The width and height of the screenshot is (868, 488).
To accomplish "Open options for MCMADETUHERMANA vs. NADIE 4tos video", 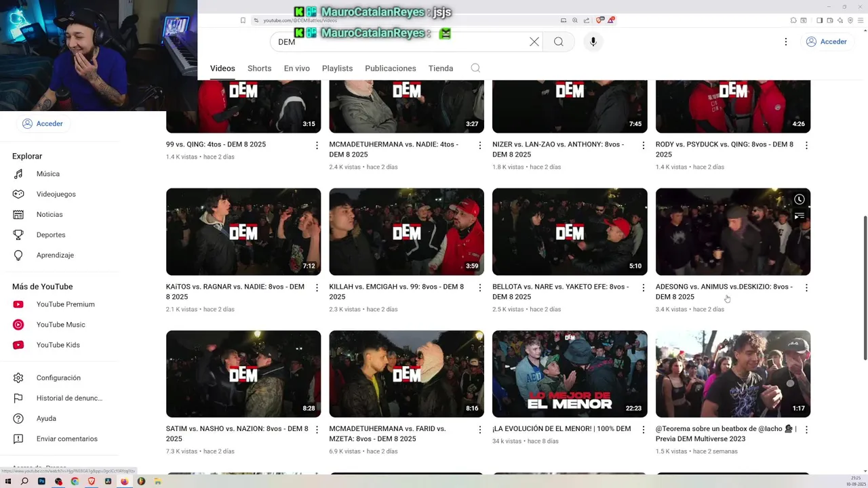I will pyautogui.click(x=480, y=145).
